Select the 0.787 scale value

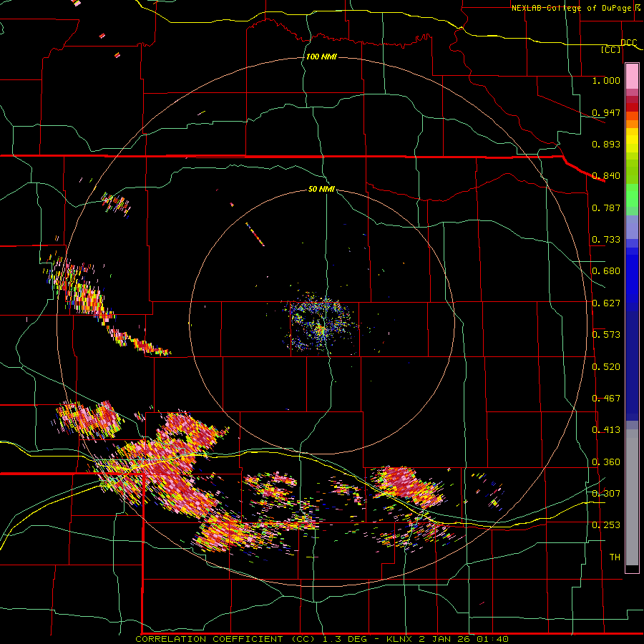click(x=606, y=208)
